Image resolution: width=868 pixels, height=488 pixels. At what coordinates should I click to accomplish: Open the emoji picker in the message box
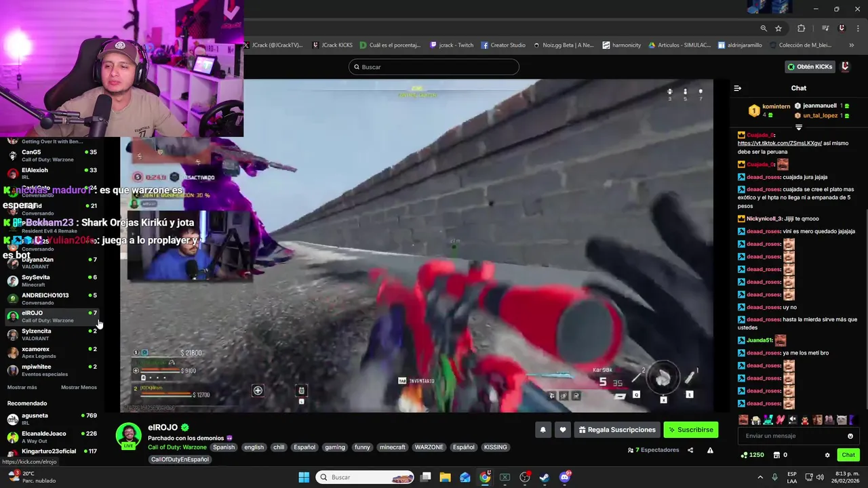click(x=850, y=436)
